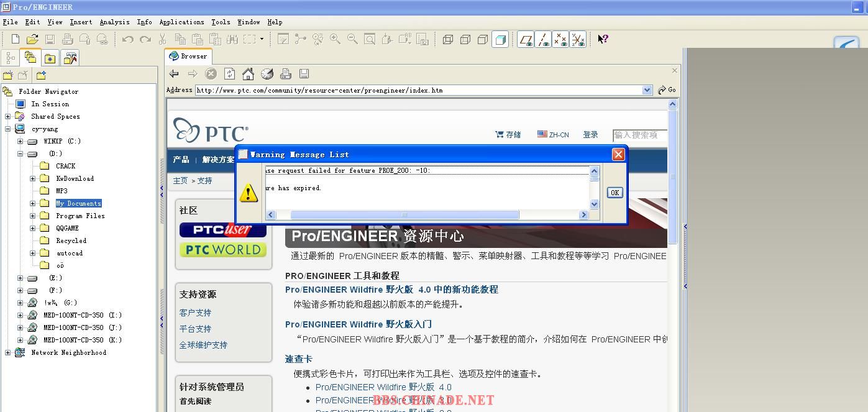
Task: Switch to Model Tree navigator tab
Action: click(x=11, y=58)
